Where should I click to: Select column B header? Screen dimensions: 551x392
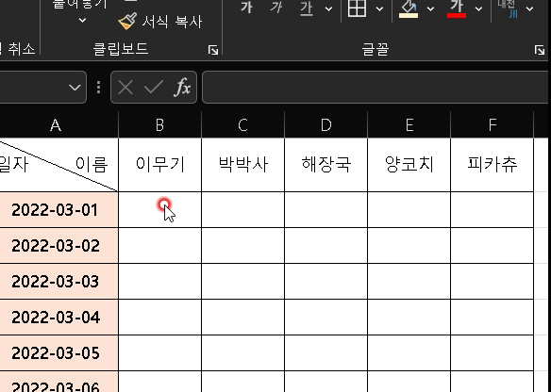(159, 125)
